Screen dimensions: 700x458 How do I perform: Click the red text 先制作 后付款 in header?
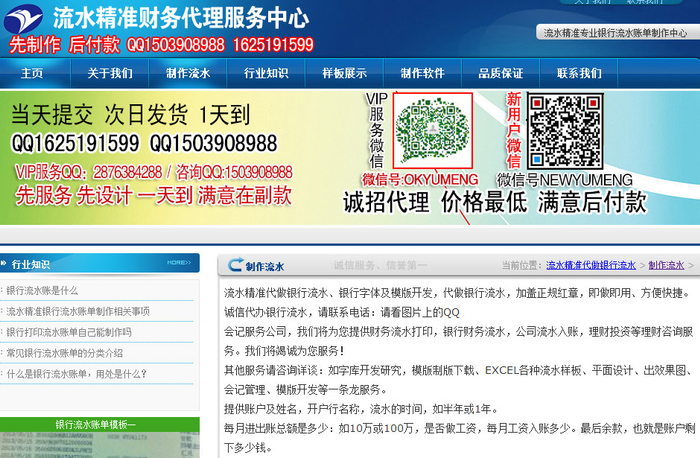[65, 45]
